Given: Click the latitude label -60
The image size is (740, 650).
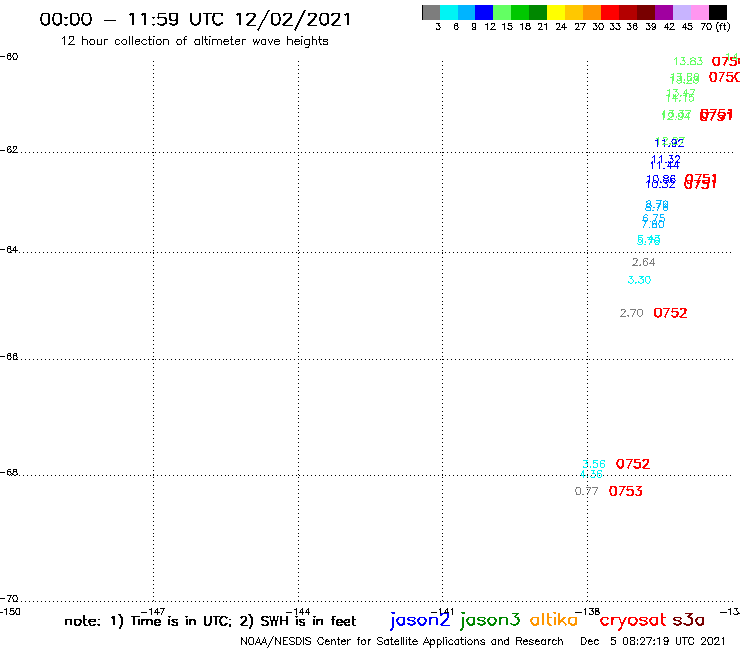Looking at the screenshot, I should (x=9, y=57).
